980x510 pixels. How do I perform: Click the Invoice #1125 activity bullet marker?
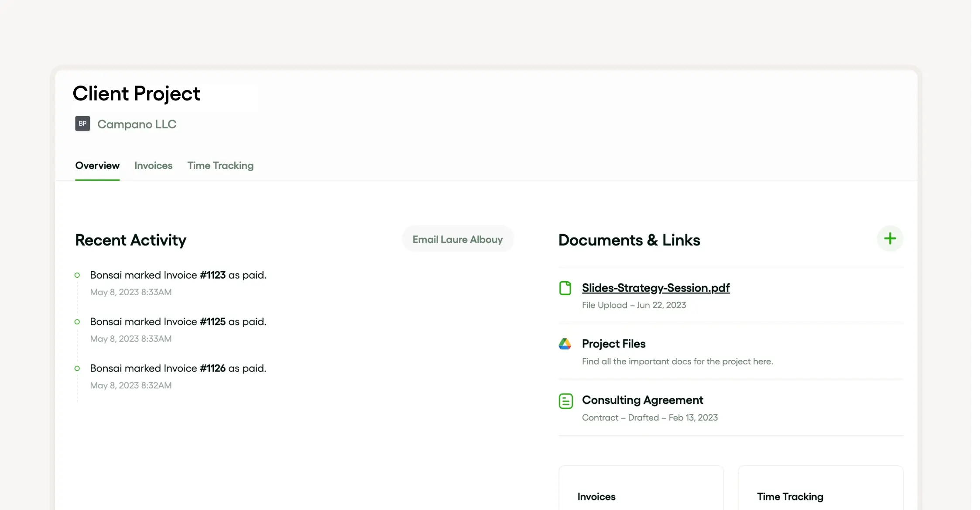77,322
